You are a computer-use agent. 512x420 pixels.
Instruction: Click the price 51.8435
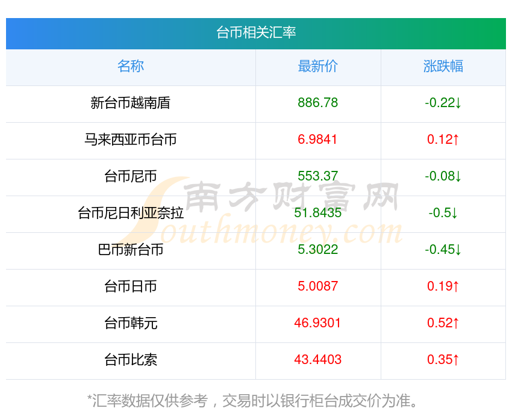click(x=317, y=213)
